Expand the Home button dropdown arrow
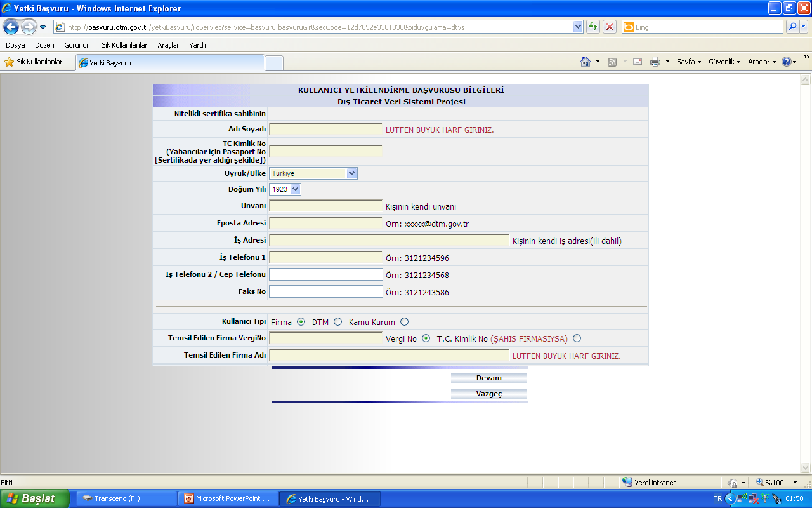812x508 pixels. [598, 62]
